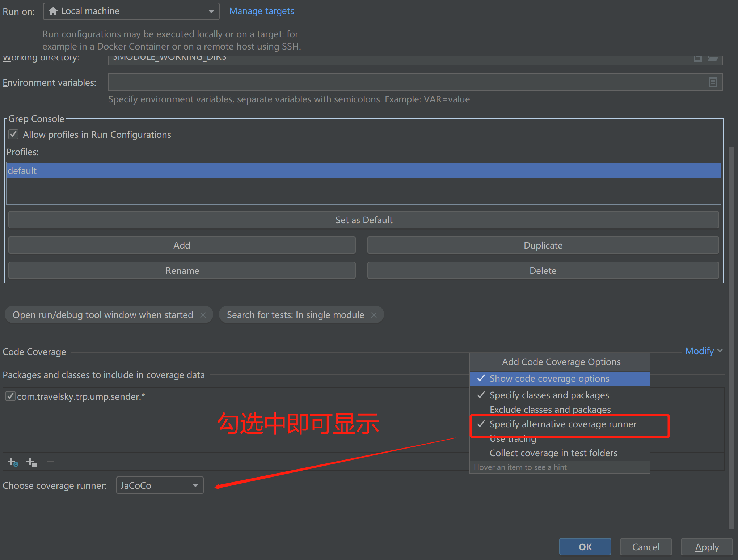Click the Manage targets link

(x=261, y=10)
